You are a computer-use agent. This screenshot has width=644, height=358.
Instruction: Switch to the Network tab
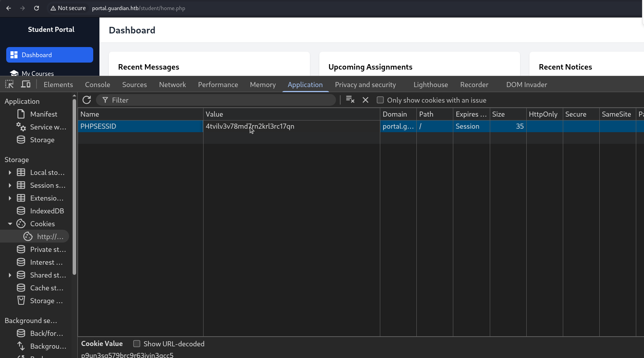click(x=172, y=85)
